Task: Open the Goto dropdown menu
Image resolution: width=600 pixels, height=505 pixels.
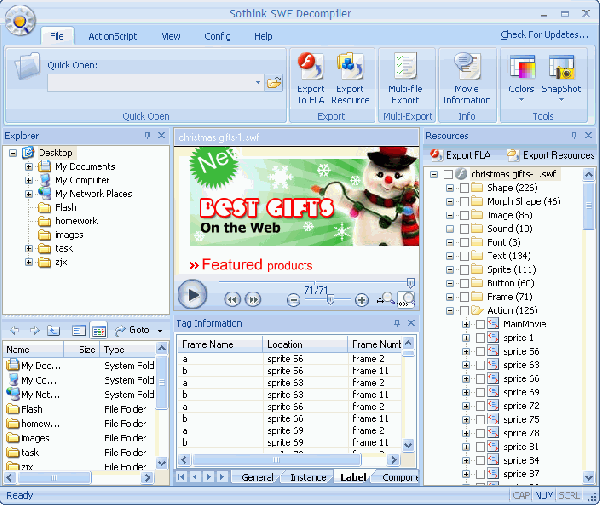Action: [x=160, y=331]
